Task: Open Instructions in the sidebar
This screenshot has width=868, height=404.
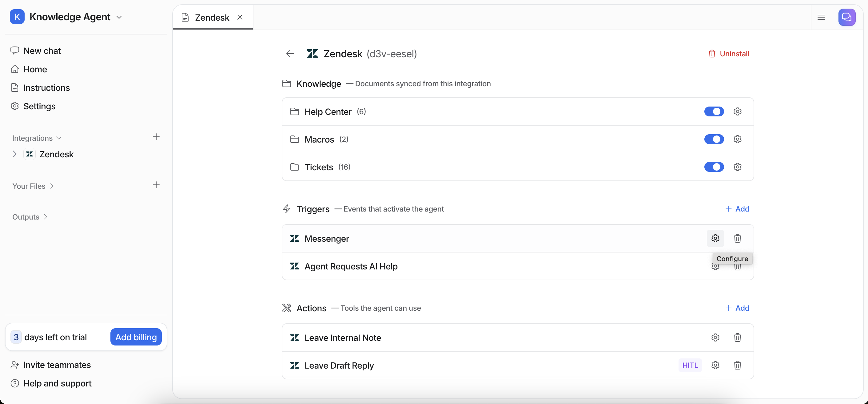Action: [46, 88]
